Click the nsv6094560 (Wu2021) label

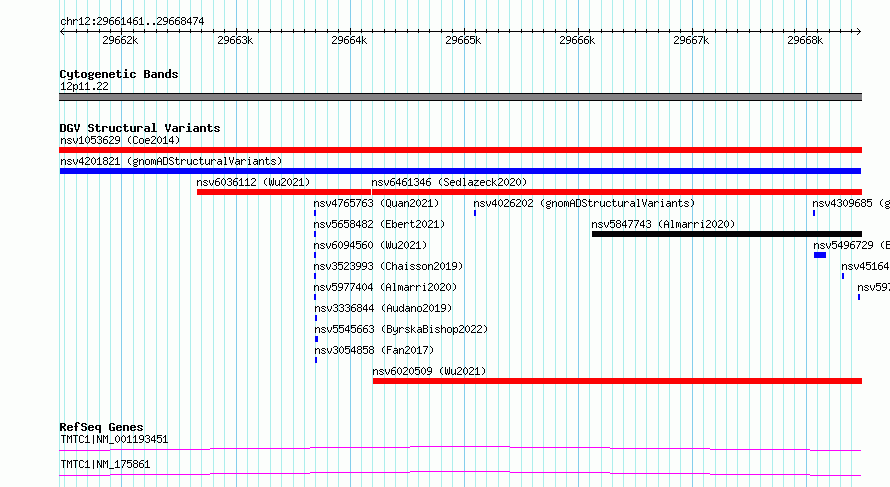point(370,245)
